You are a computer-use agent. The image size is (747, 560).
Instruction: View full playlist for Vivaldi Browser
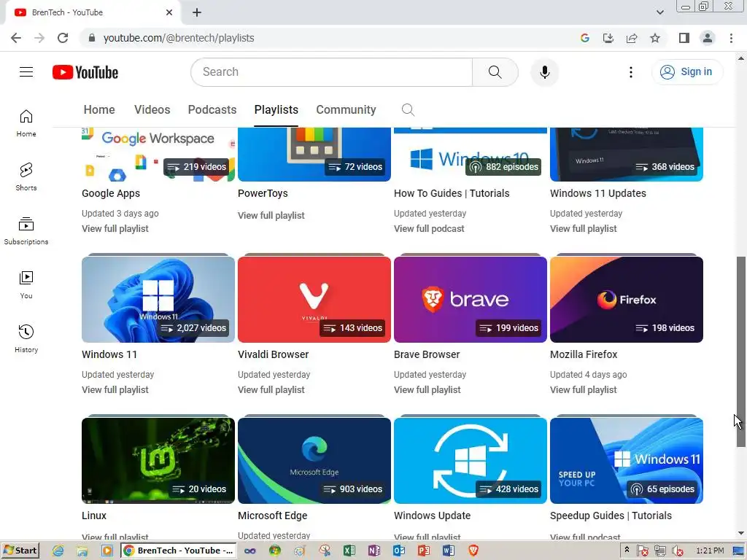tap(271, 389)
